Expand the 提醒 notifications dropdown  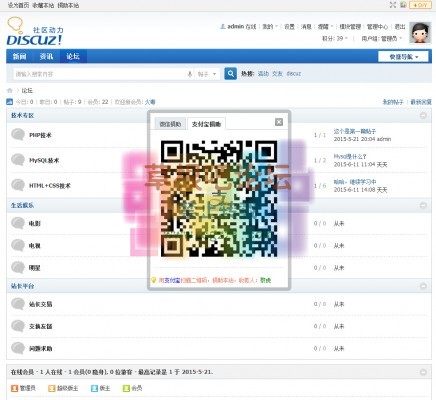(325, 27)
